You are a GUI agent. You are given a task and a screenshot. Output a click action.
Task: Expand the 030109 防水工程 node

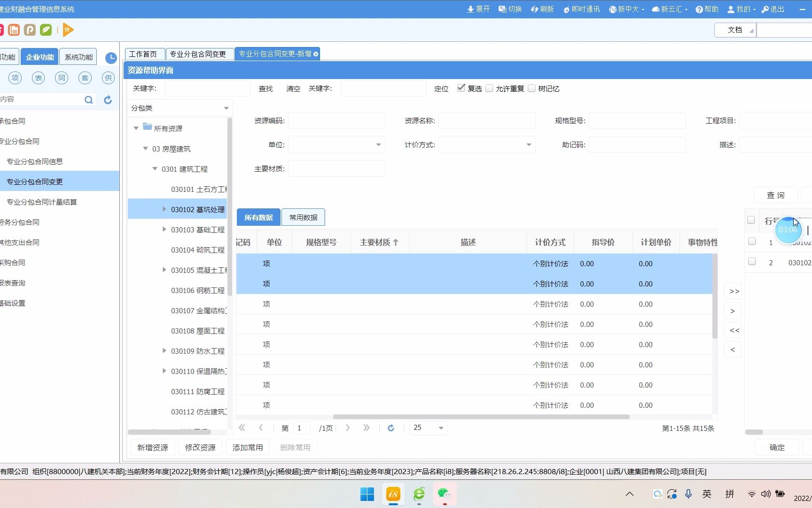(x=164, y=350)
